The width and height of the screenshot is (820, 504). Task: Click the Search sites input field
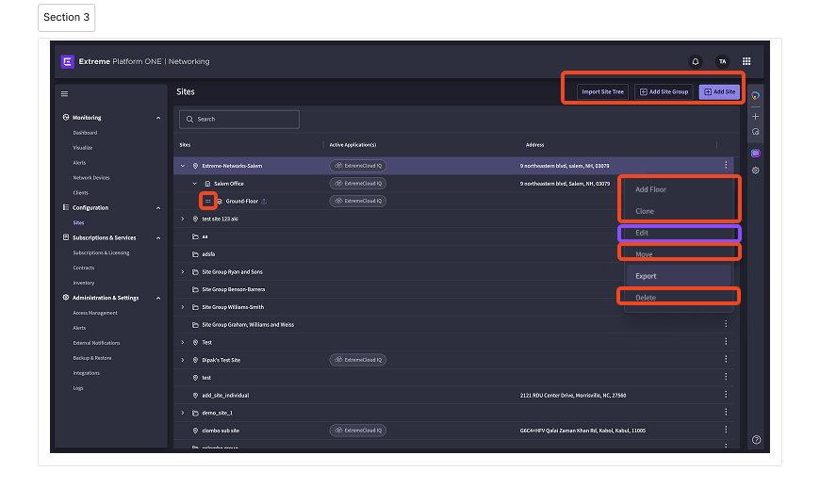click(x=239, y=120)
